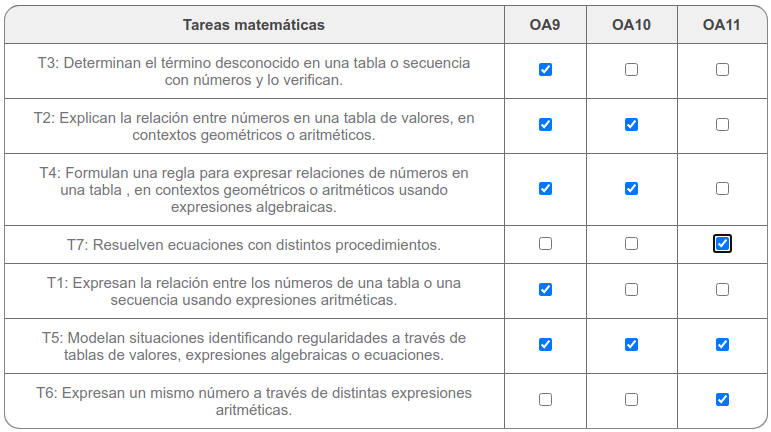
Task: Uncheck OA11 for T6 row
Action: pos(722,400)
